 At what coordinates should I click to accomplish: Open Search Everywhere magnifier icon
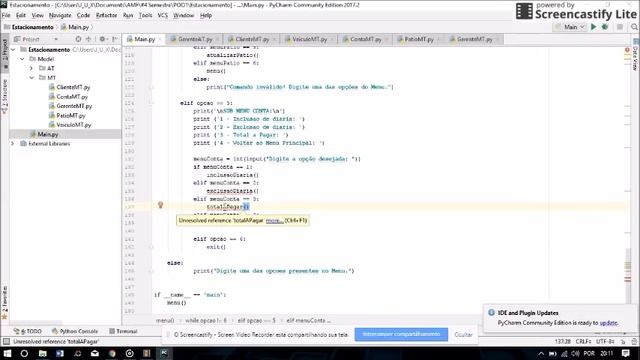634,27
